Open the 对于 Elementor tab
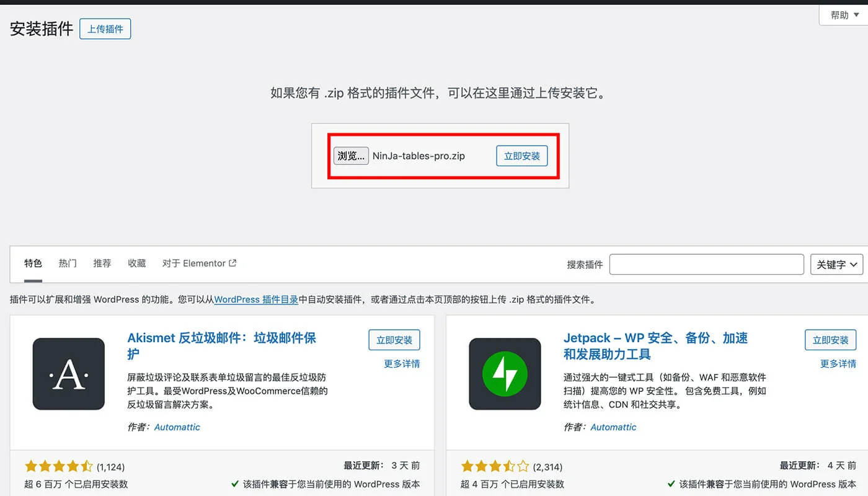Screen dimensions: 868x496 point(194,263)
